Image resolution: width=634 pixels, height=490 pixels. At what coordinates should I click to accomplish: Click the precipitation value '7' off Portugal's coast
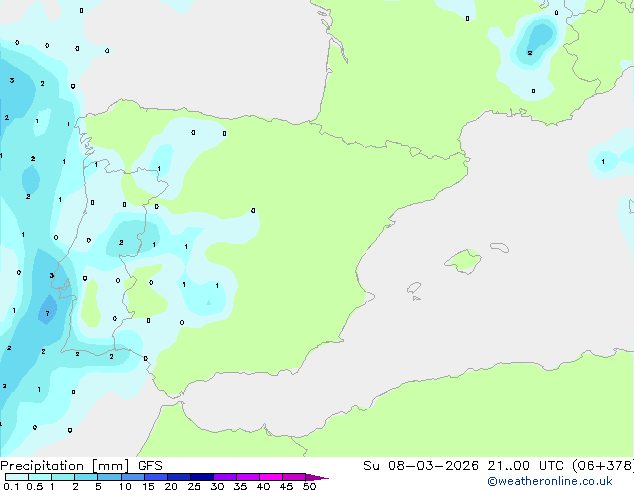47,313
